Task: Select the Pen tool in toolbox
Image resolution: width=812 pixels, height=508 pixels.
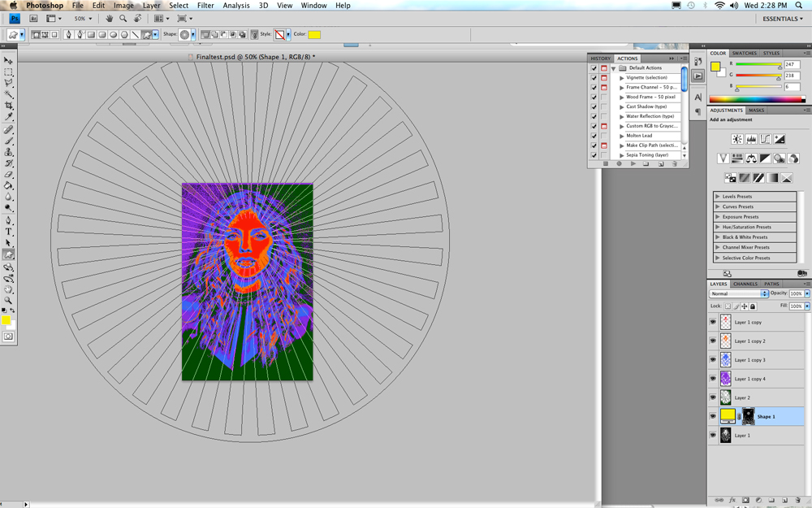Action: 8,221
